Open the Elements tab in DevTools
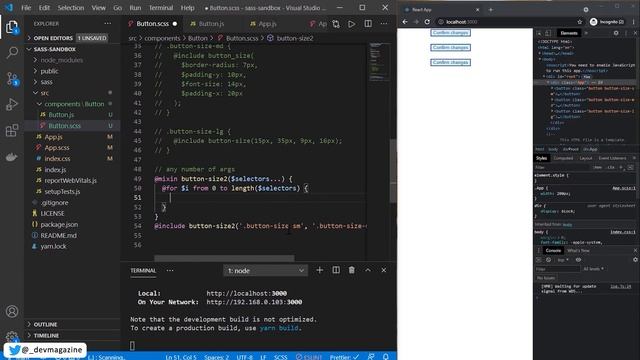The height and width of the screenshot is (360, 640). coord(569,33)
